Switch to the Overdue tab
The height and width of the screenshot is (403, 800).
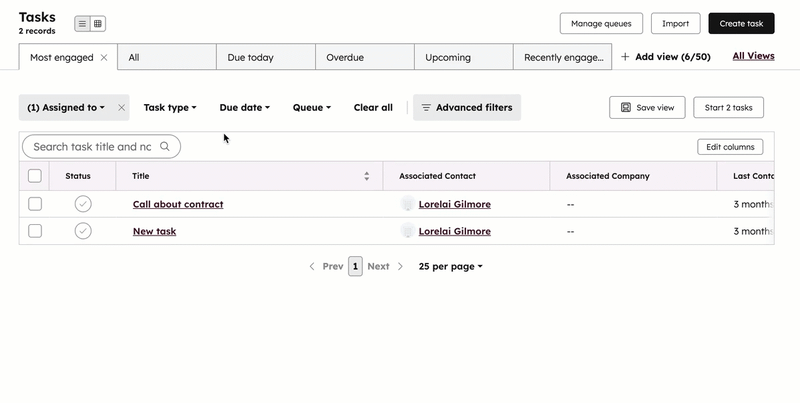[x=345, y=58]
